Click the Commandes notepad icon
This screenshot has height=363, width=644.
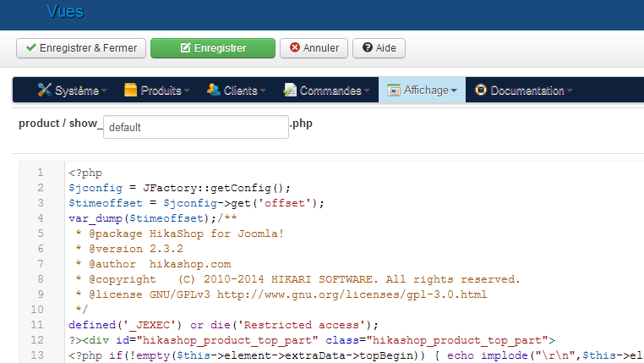pyautogui.click(x=290, y=90)
